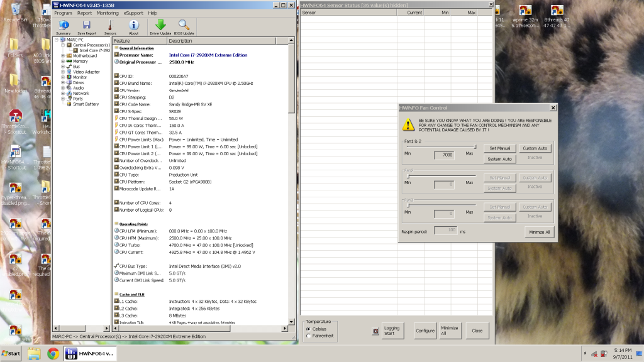
Task: Open BIOS Update magnifier icon
Action: [x=184, y=28]
